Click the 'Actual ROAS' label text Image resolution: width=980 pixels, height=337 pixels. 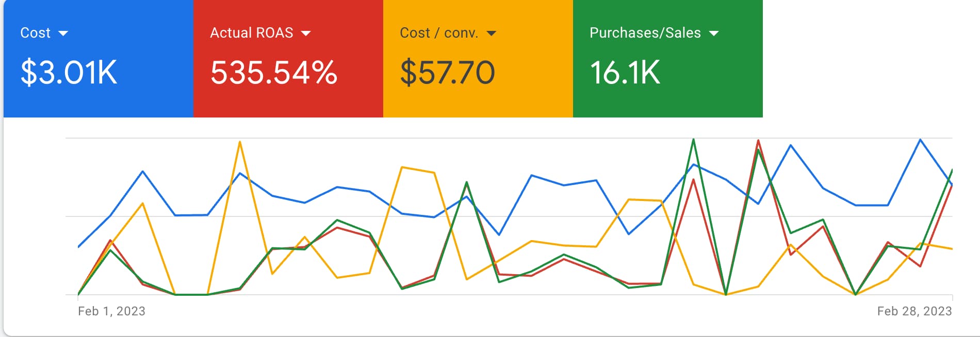click(x=251, y=33)
